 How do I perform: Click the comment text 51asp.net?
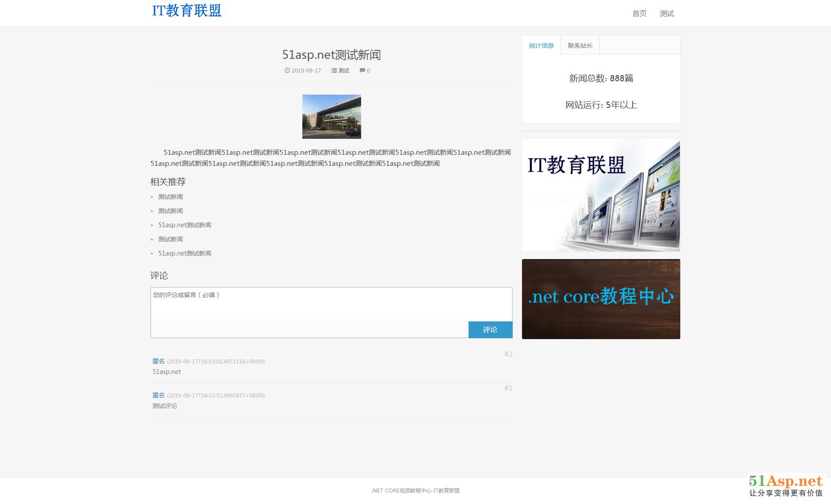click(x=167, y=372)
